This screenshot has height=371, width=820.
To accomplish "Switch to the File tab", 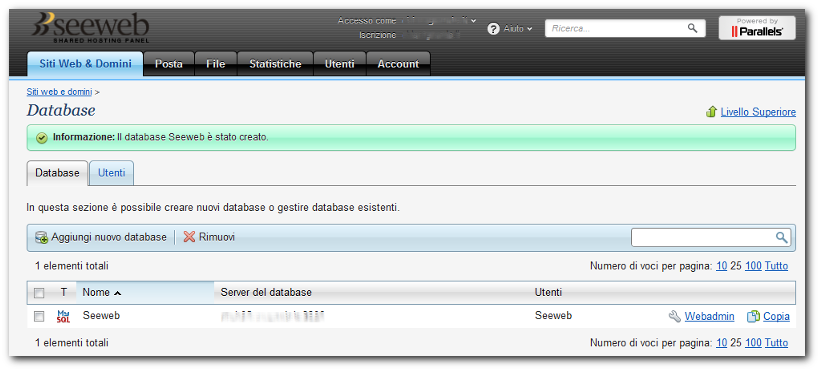I will 215,64.
